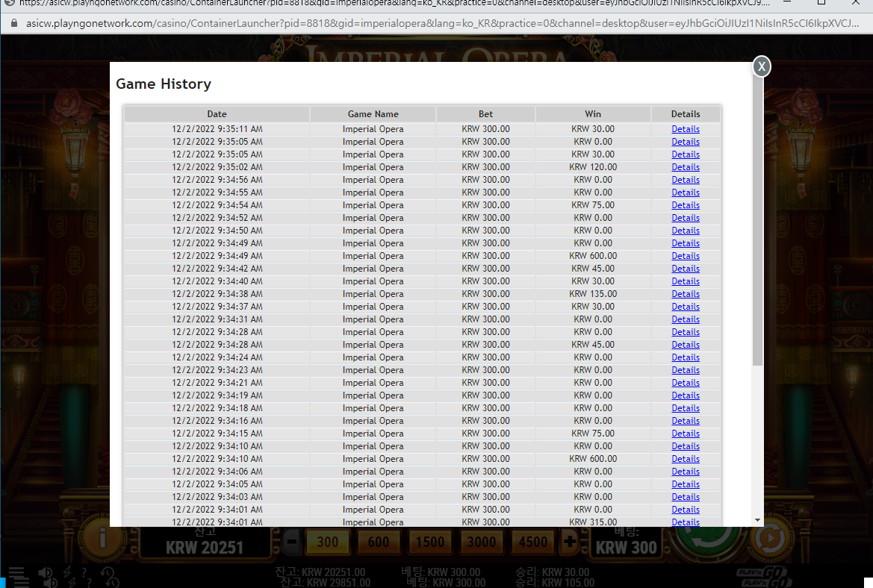Screen dimensions: 873x588
Task: Open Details for the 9:34:37 AM row
Action: tap(686, 307)
